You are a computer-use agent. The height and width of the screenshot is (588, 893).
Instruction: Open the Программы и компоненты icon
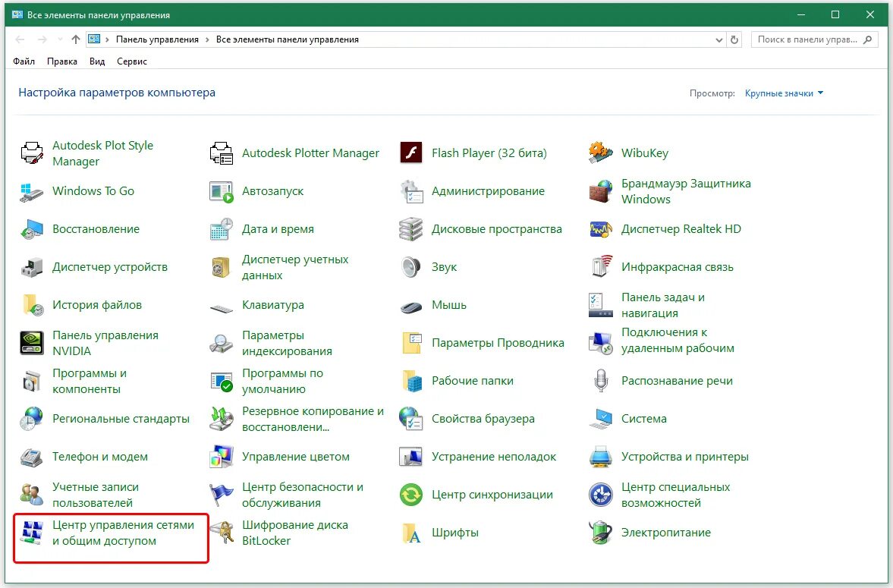(32, 381)
